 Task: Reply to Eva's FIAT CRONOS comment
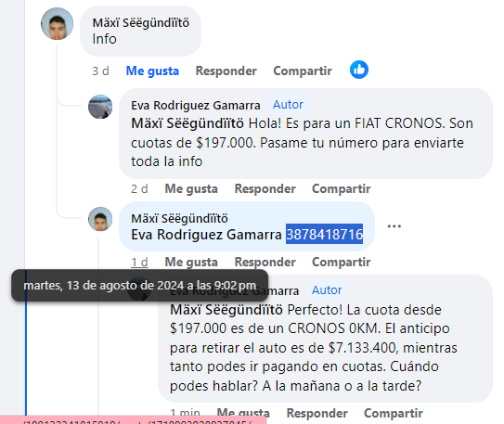pyautogui.click(x=265, y=189)
